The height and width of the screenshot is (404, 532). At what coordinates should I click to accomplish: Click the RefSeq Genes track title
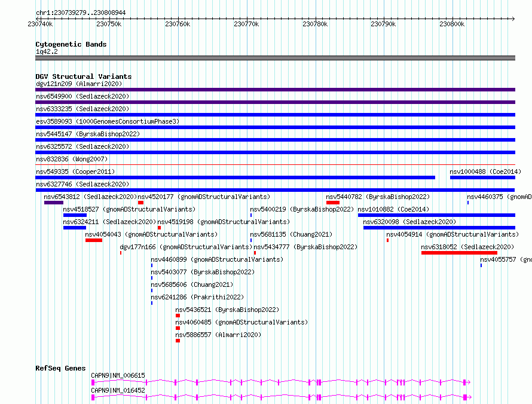(60, 368)
